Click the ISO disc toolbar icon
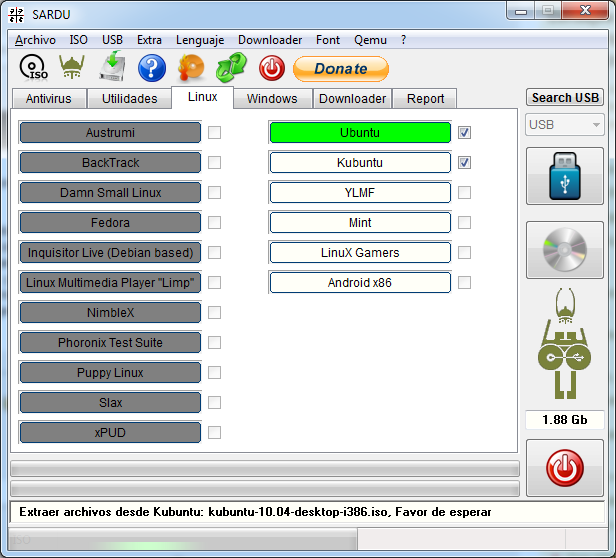Viewport: 616px width, 558px height. click(34, 68)
